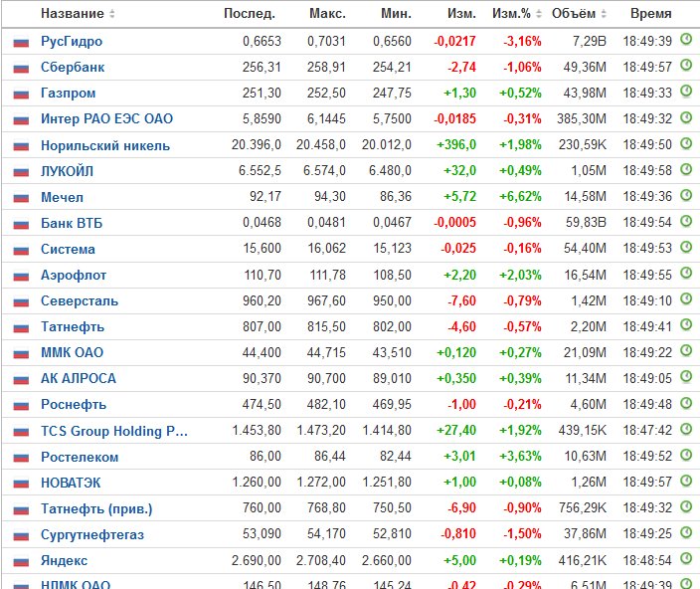Click the clock icon in the Банк ВТБ row
Image resolution: width=700 pixels, height=589 pixels.
(x=686, y=221)
